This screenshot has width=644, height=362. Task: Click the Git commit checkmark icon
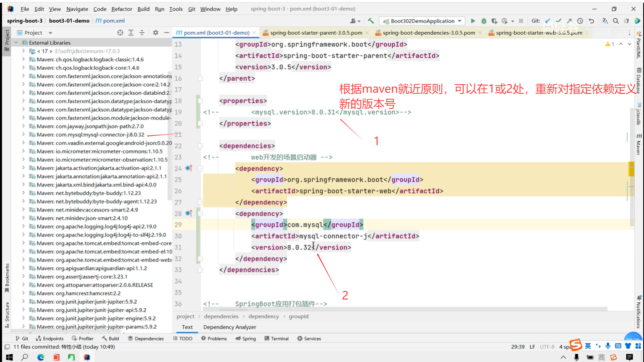click(559, 21)
